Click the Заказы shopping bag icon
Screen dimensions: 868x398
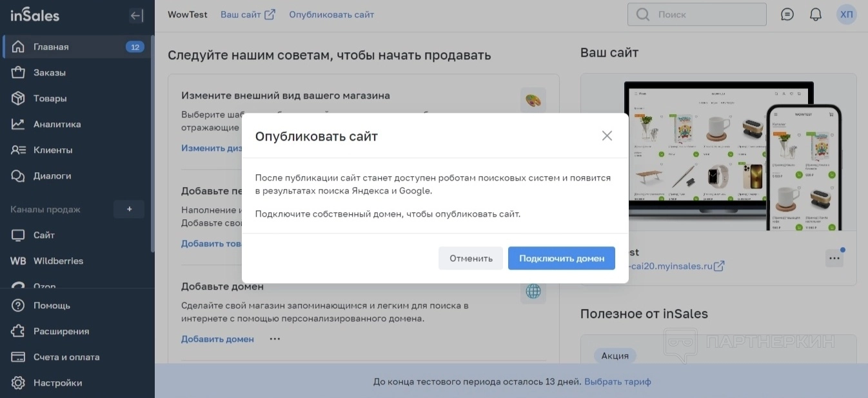(18, 72)
